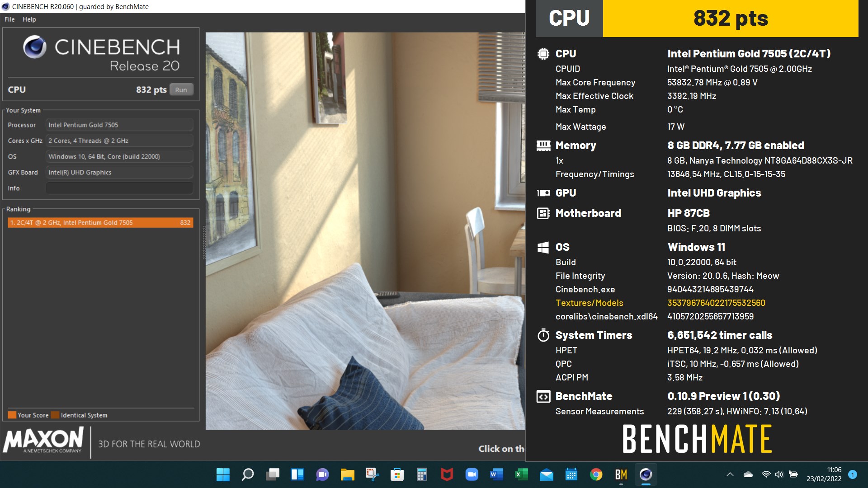Click the Your Score orange legend swatch
The image size is (868, 488).
tap(12, 415)
